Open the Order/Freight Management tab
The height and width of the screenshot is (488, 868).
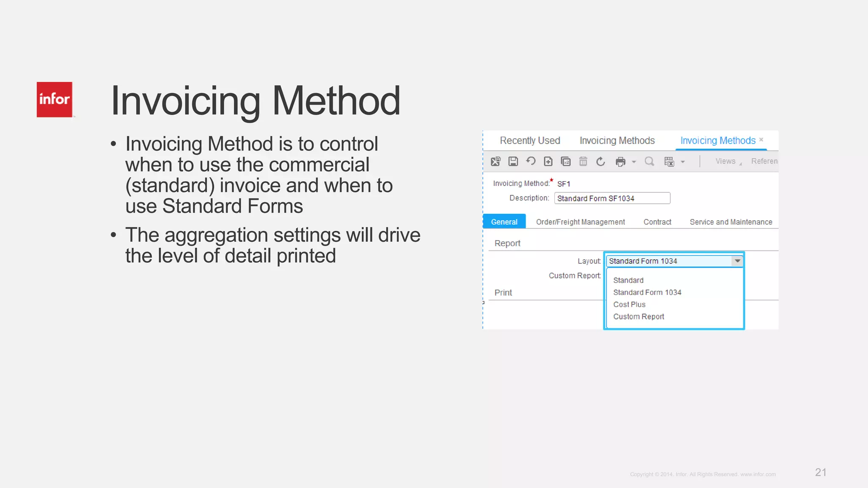[580, 222]
